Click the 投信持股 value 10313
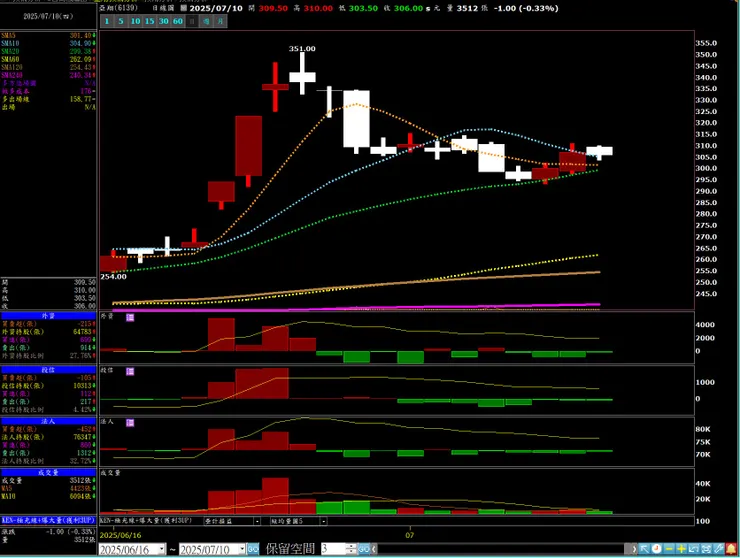Viewport: 740px width, 558px height. (x=83, y=386)
